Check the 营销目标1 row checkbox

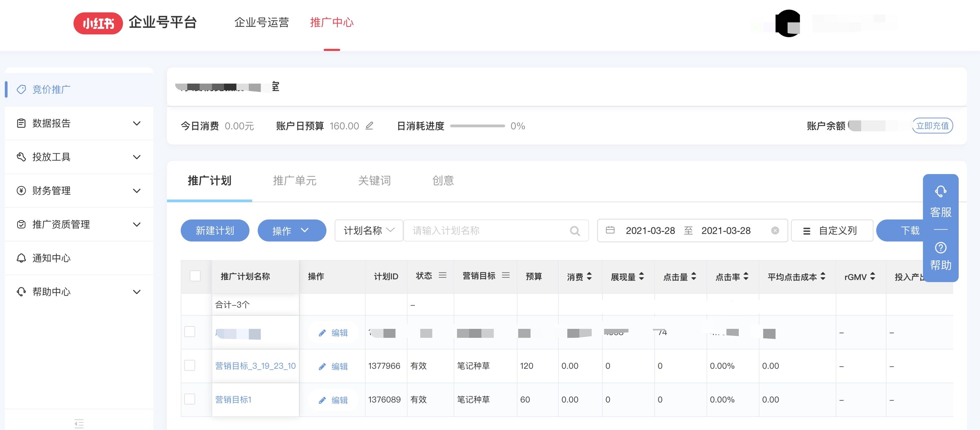(189, 399)
